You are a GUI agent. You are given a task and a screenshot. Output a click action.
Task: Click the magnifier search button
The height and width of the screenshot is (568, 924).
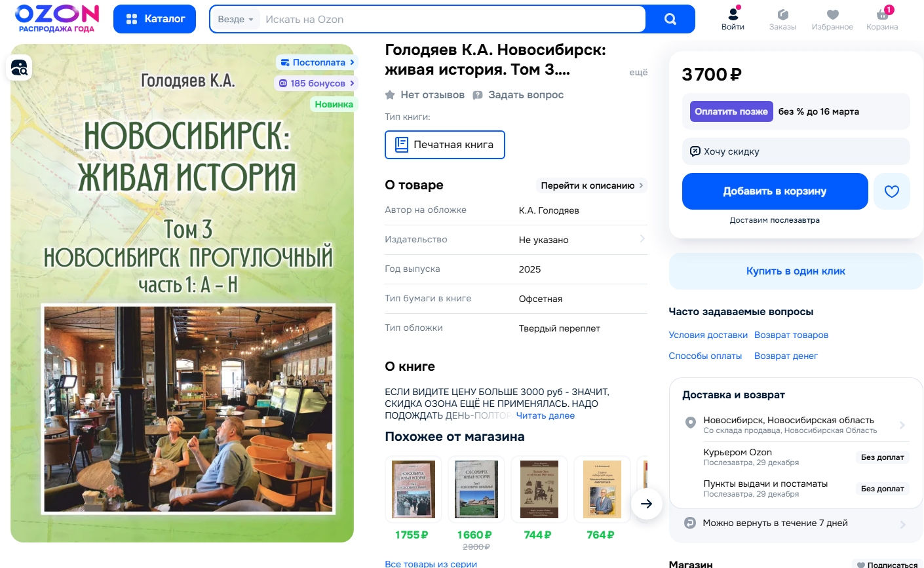[670, 19]
